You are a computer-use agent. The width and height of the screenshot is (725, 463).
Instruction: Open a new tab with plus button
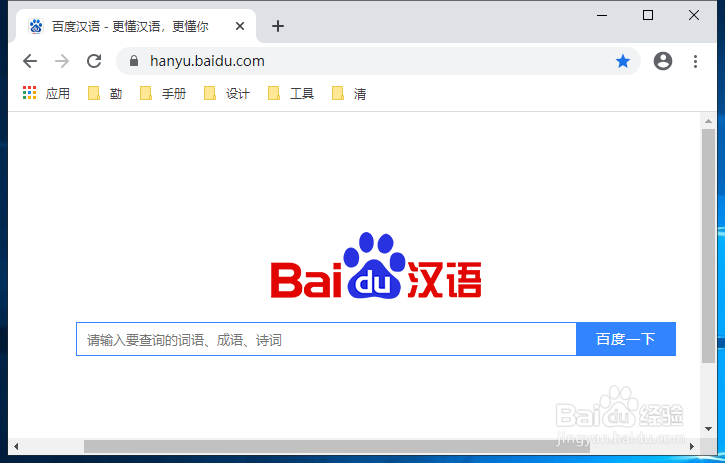278,26
